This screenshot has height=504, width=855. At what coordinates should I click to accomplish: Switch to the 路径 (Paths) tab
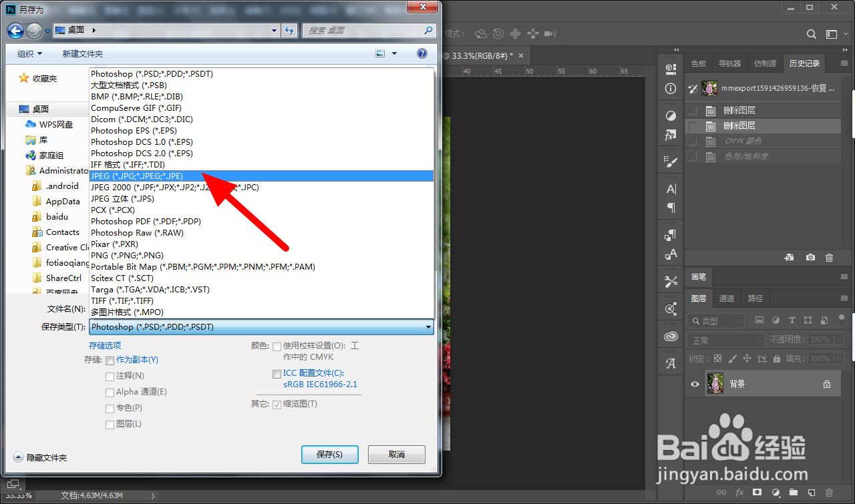[755, 298]
